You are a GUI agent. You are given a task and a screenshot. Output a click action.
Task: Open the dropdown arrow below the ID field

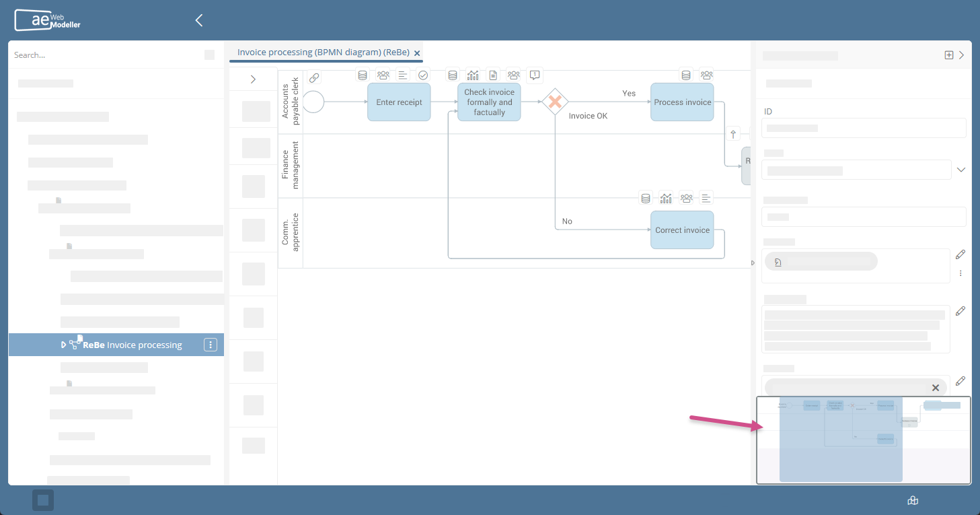click(x=960, y=170)
